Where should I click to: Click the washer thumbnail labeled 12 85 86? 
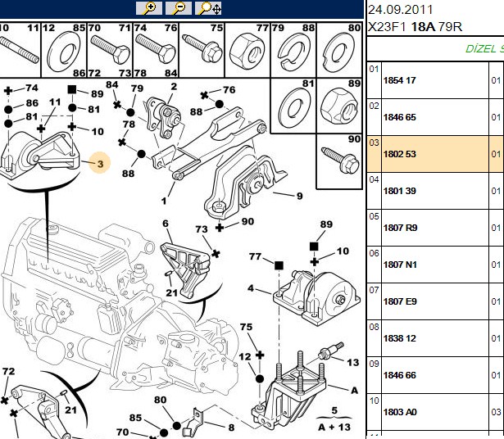64,50
